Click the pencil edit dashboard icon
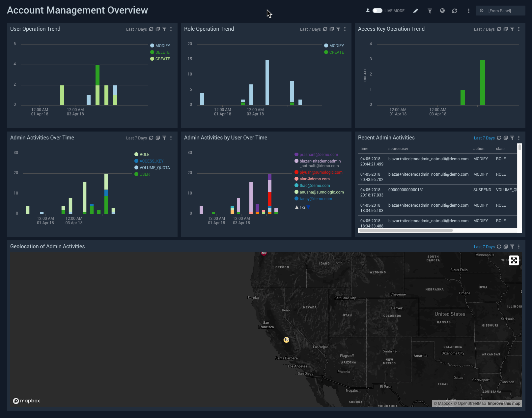 click(416, 11)
